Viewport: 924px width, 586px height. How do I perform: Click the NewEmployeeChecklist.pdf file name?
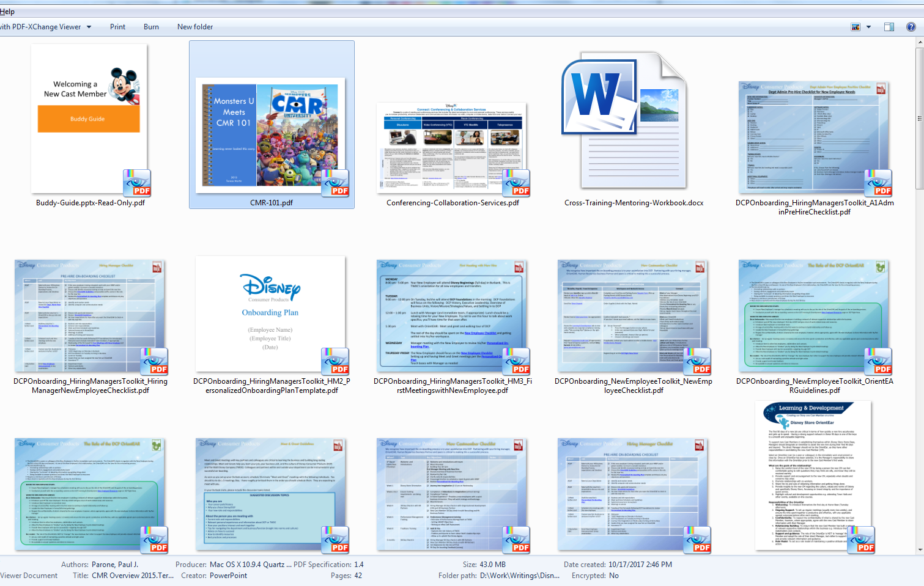pos(634,386)
